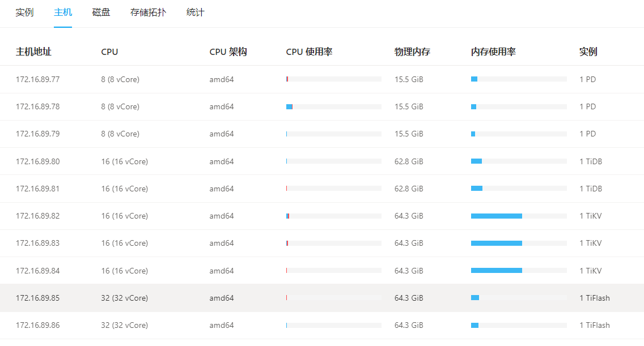Click memory usage bar for 172.16.89.82
This screenshot has width=644, height=346.
coord(519,216)
